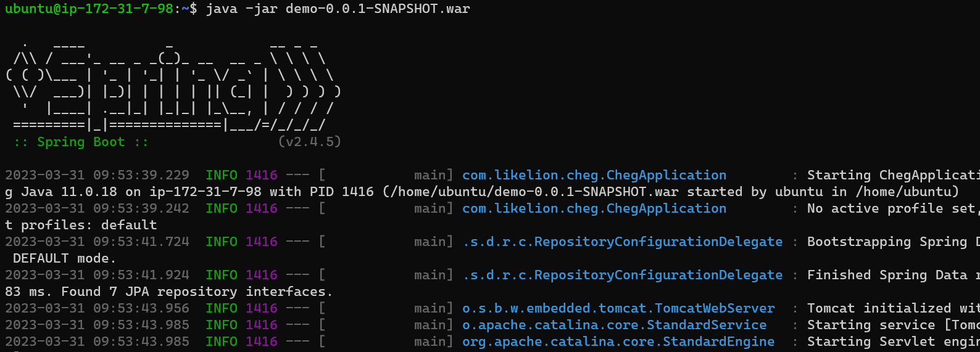Click the 't profiles: default' line
The image size is (980, 352).
click(x=81, y=225)
